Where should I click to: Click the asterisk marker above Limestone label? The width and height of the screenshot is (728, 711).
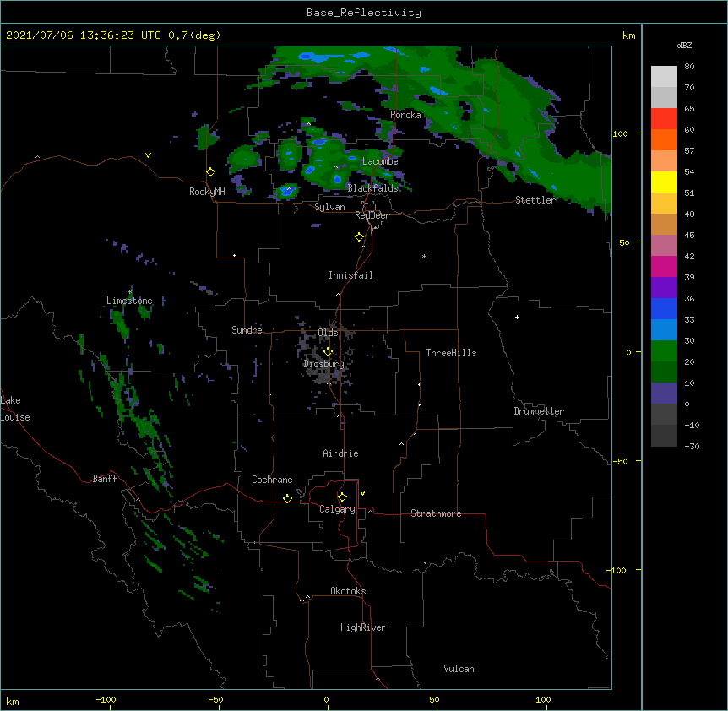129,292
